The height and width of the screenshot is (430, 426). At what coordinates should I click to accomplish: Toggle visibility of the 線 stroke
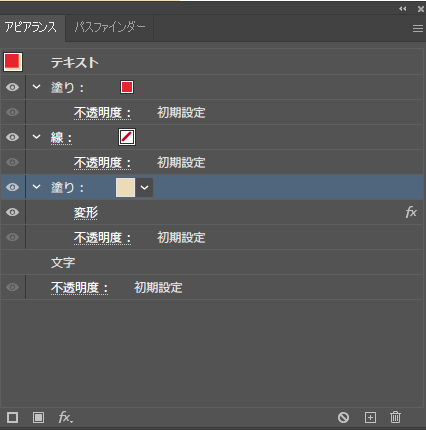[12, 137]
